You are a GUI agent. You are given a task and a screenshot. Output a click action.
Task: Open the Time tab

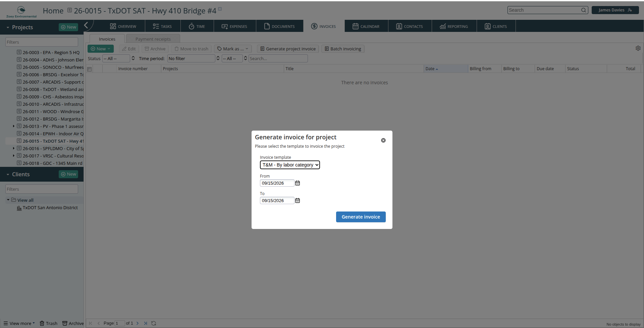pyautogui.click(x=197, y=26)
